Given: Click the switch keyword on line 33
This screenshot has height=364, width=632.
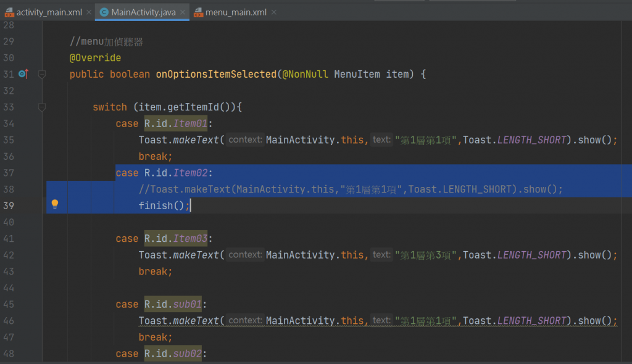Looking at the screenshot, I should click(110, 107).
